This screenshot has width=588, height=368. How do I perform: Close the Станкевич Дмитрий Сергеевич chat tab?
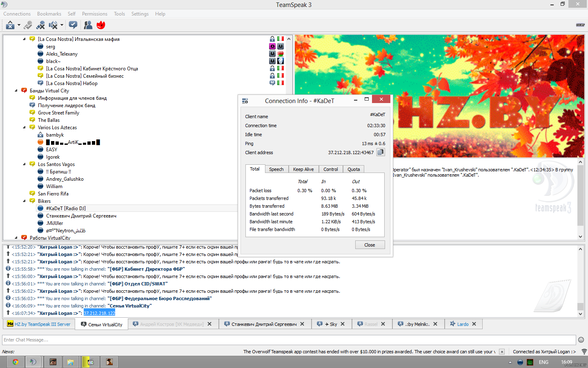click(x=302, y=324)
